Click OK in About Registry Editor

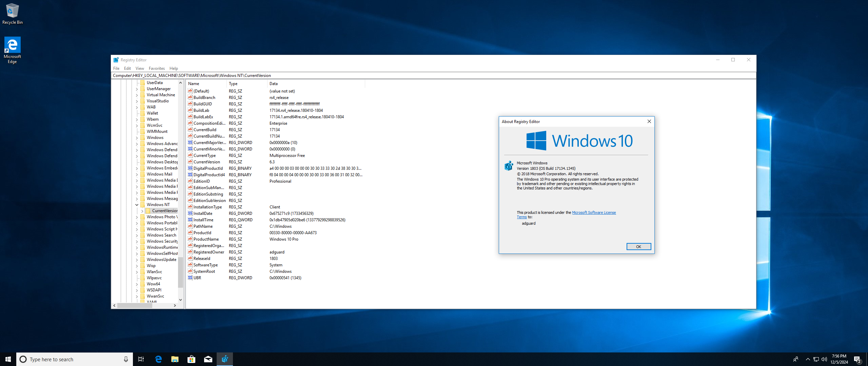[x=638, y=247]
